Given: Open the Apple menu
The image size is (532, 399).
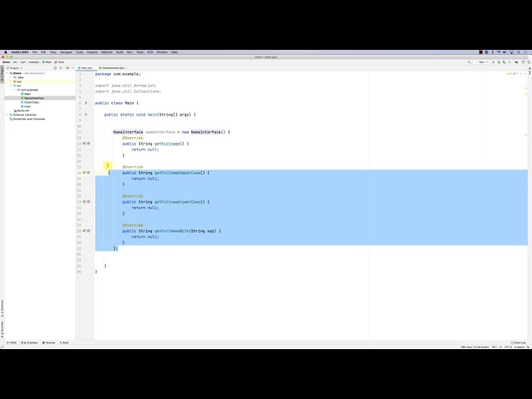Looking at the screenshot, I should click(x=6, y=52).
